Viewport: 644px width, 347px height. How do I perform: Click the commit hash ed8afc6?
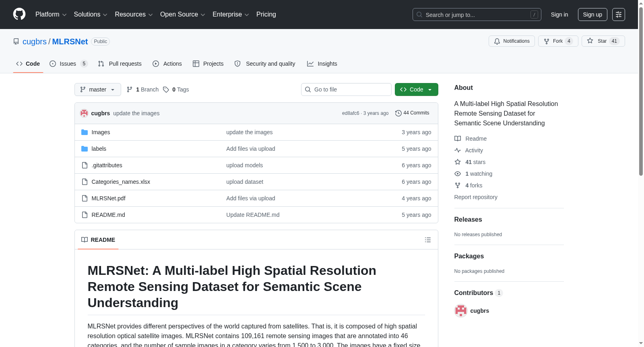(351, 113)
